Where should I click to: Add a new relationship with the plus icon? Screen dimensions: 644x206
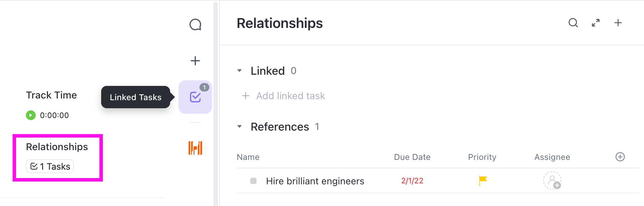[618, 23]
